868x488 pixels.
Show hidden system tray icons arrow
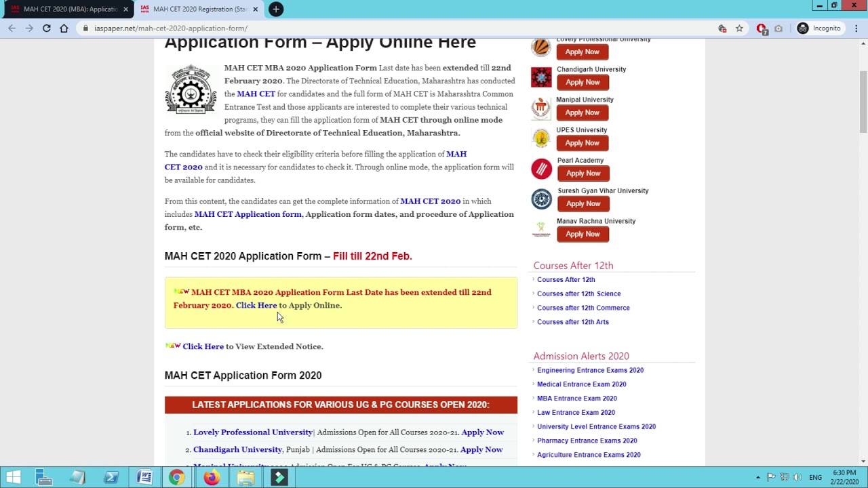758,477
